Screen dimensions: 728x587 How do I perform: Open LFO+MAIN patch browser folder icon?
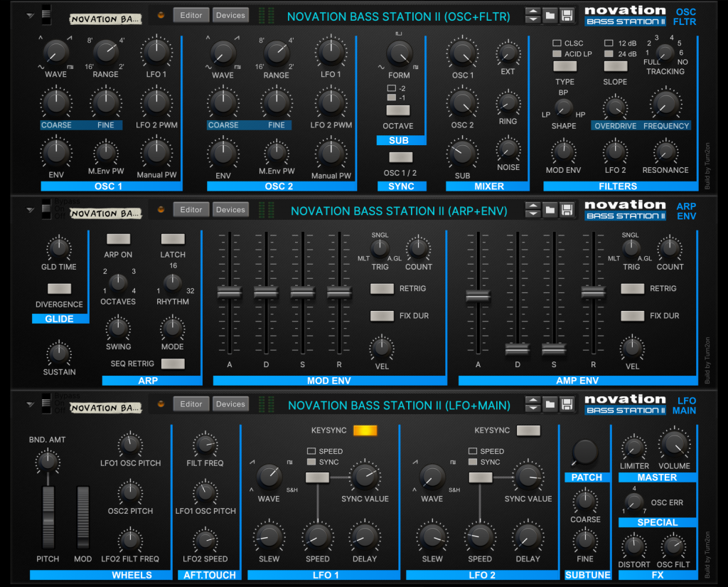tap(550, 404)
